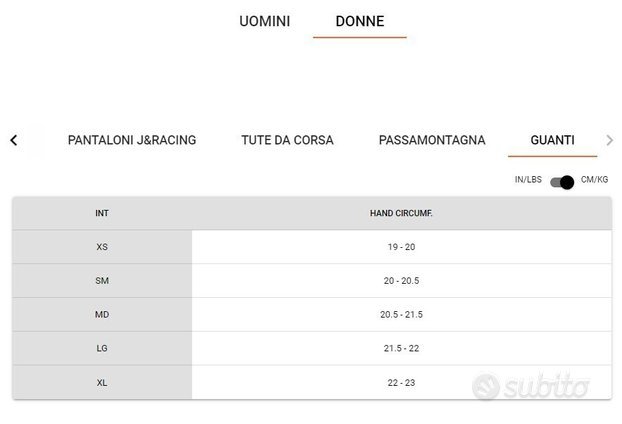Select the MD size row label

click(102, 315)
